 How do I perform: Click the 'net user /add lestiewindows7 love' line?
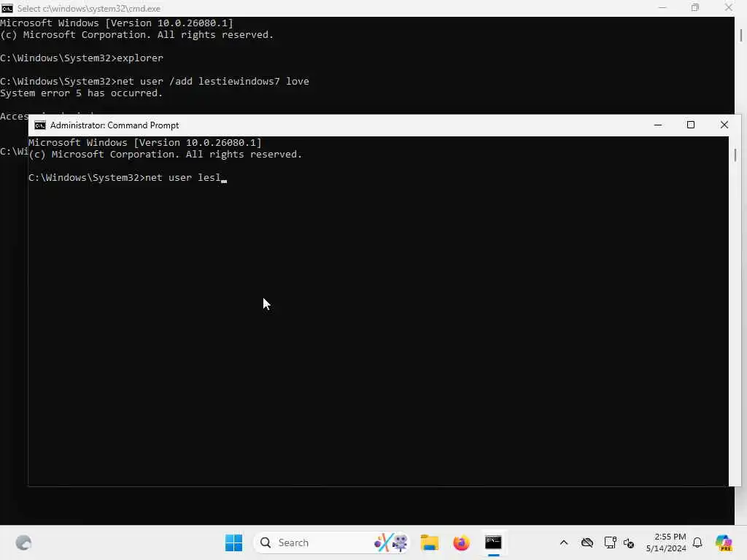click(x=155, y=82)
